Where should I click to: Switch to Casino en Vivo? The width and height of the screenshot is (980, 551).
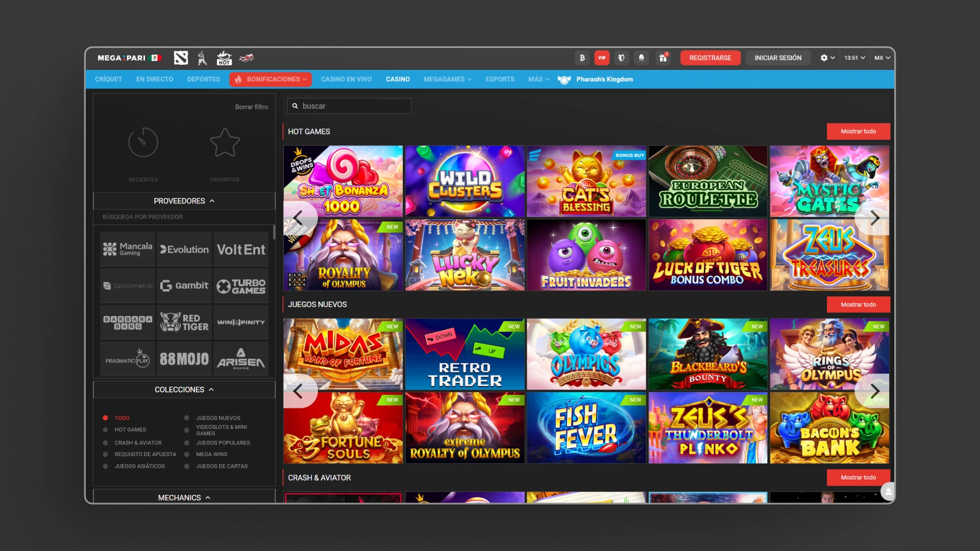coord(346,79)
